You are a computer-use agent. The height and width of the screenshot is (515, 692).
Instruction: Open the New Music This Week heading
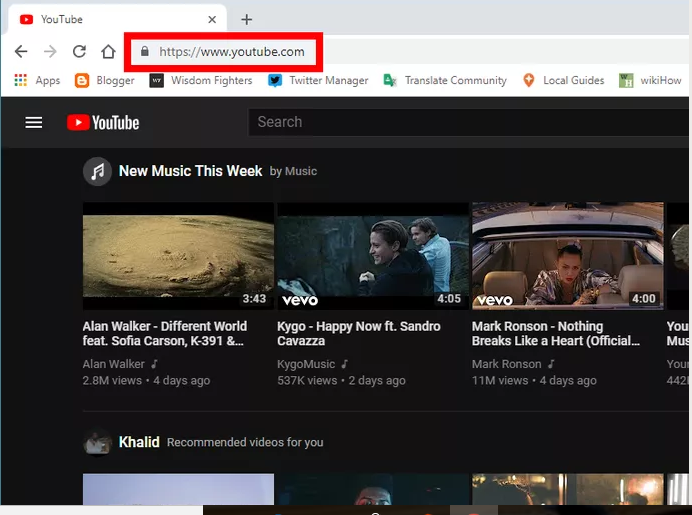190,171
